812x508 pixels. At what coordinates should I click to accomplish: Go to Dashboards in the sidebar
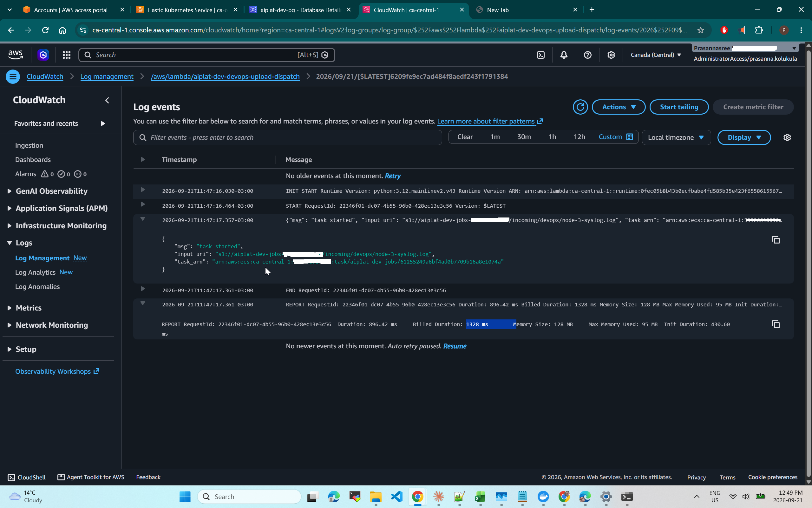pos(33,160)
